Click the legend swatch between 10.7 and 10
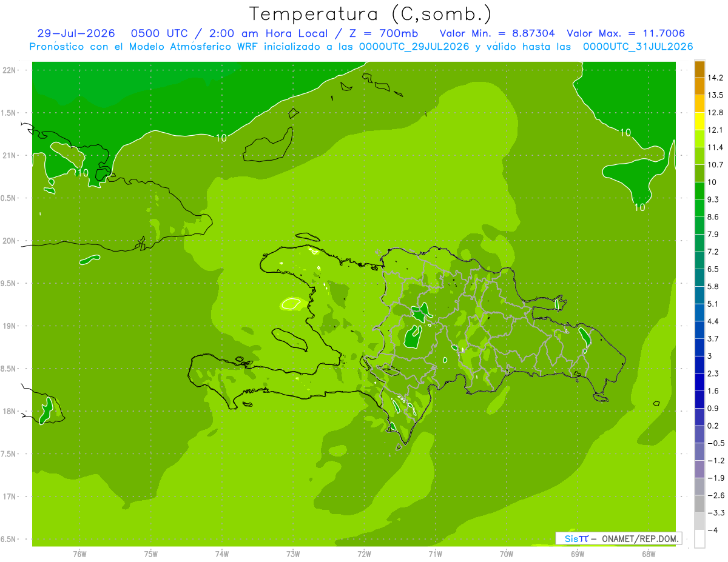 tap(699, 173)
